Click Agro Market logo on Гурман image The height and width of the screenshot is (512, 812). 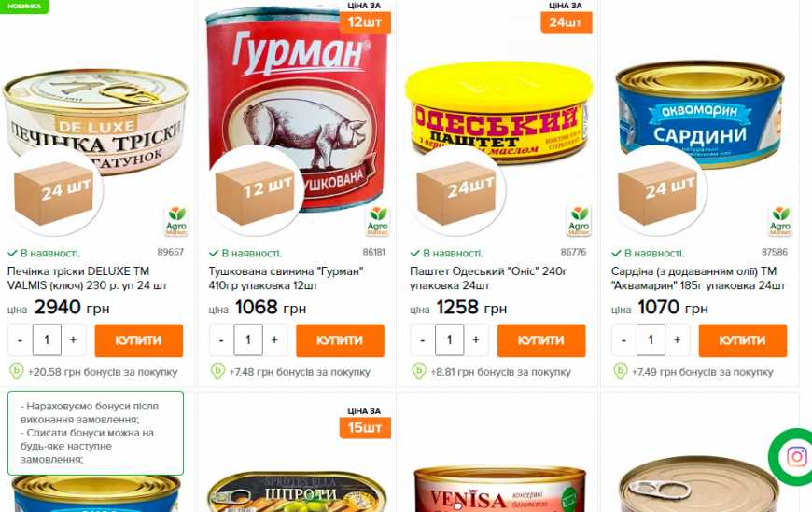377,221
